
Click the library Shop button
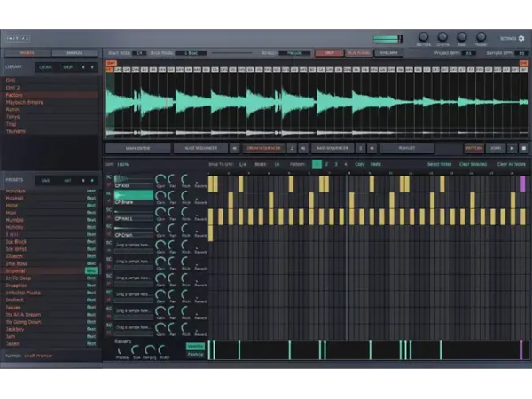67,67
